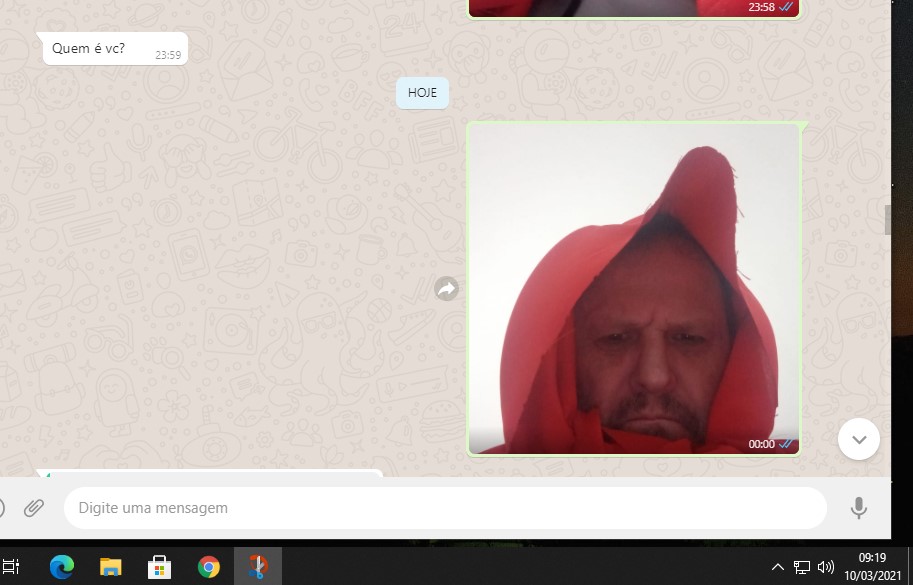Viewport: 913px width, 585px height.
Task: Launch Microsoft Store from taskbar
Action: [x=160, y=566]
